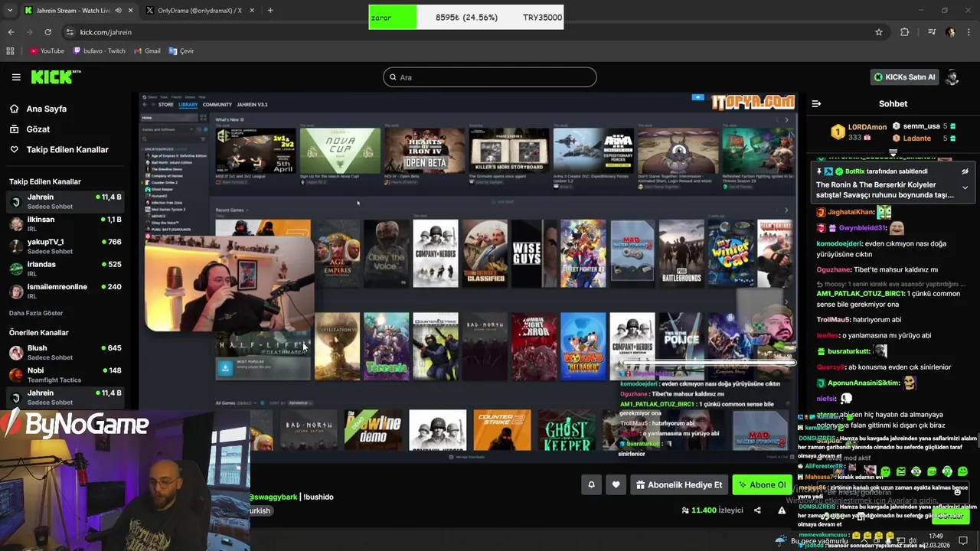980x551 pixels.
Task: Collapse the Sohbet chat panel icon
Action: click(x=816, y=103)
